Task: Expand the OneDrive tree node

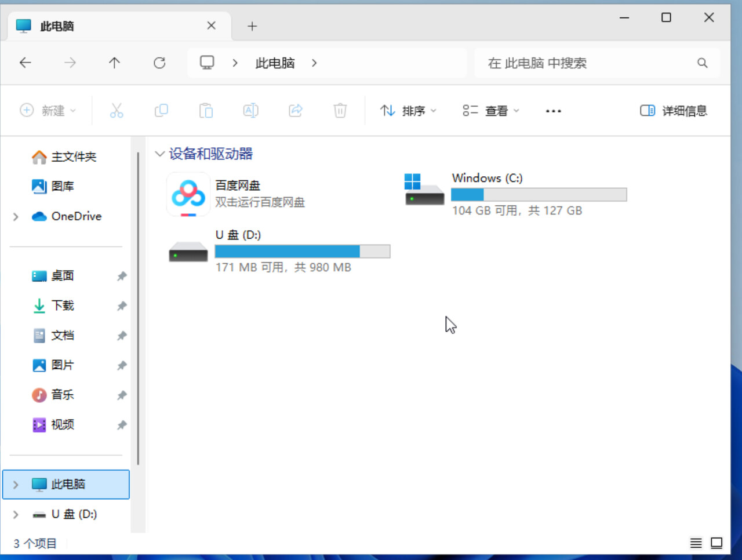Action: point(16,217)
